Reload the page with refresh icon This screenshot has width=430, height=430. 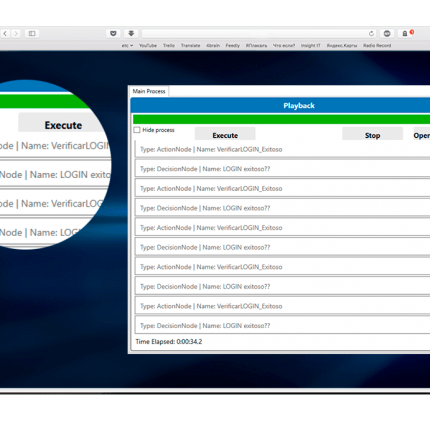pos(371,33)
